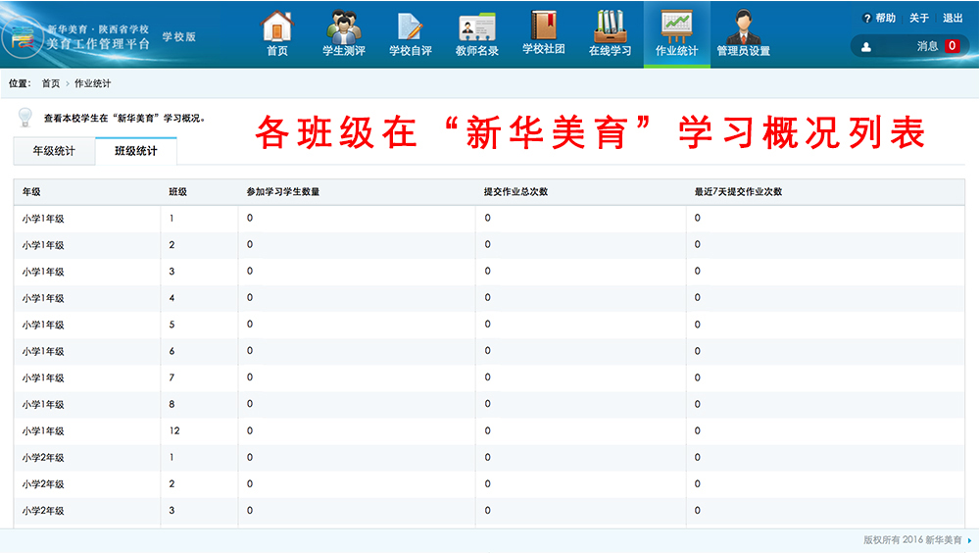Select 作业统计 homework statistics icon
Image resolution: width=980 pixels, height=553 pixels.
click(x=676, y=26)
